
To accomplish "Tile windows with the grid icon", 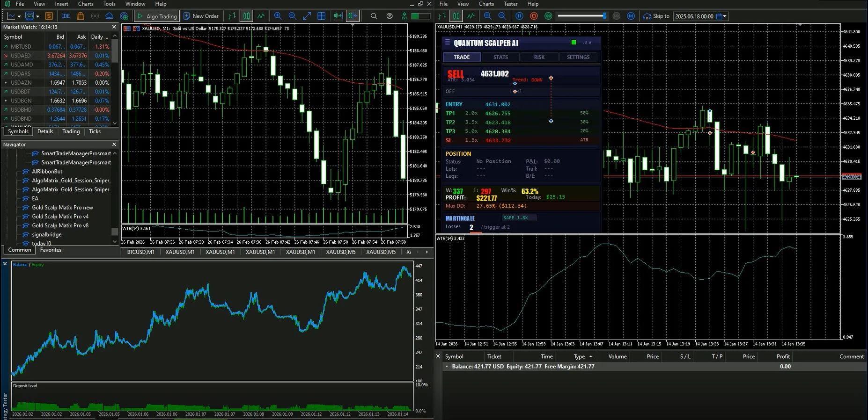I will click(322, 16).
